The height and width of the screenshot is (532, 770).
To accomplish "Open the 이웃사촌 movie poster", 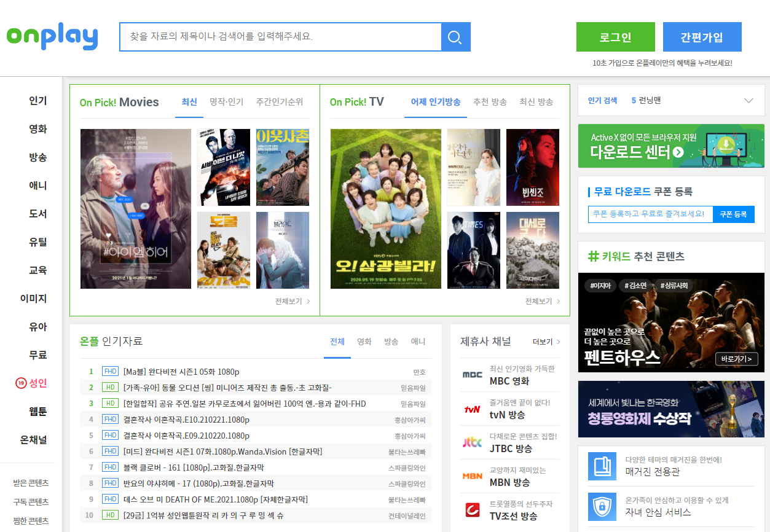I will pyautogui.click(x=283, y=167).
